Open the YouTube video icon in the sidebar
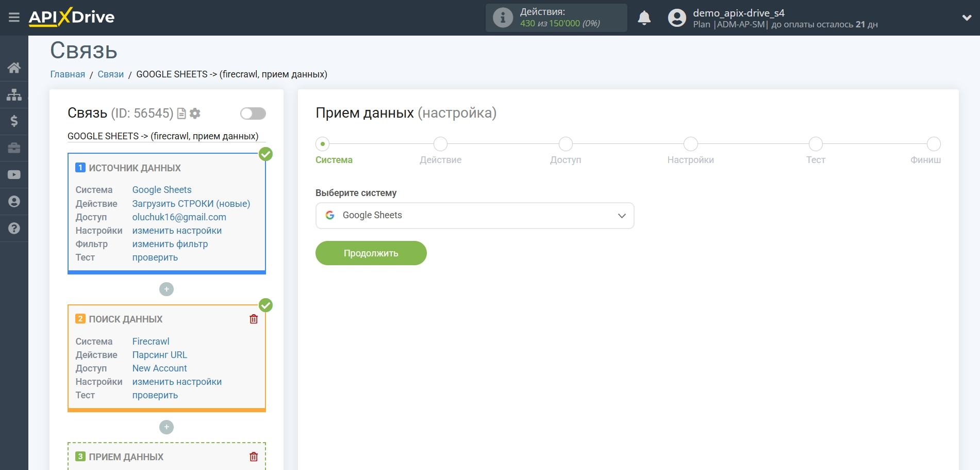This screenshot has height=470, width=980. click(x=14, y=175)
